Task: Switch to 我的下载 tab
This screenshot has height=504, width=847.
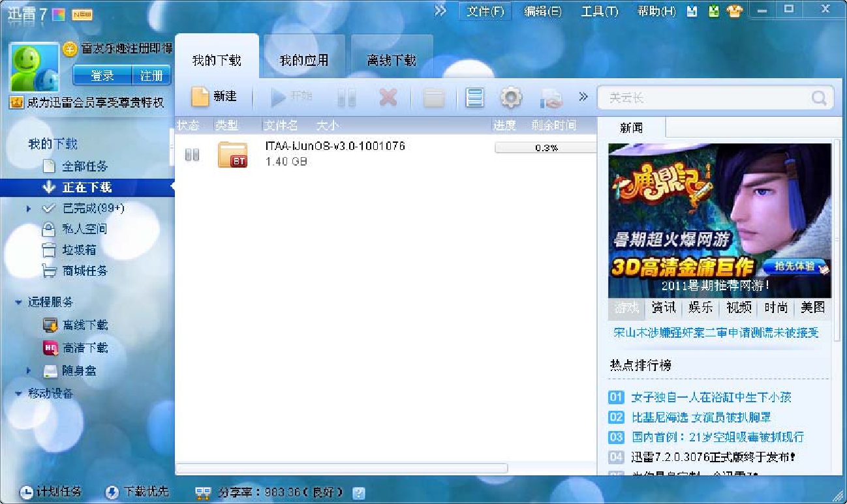Action: (x=217, y=61)
